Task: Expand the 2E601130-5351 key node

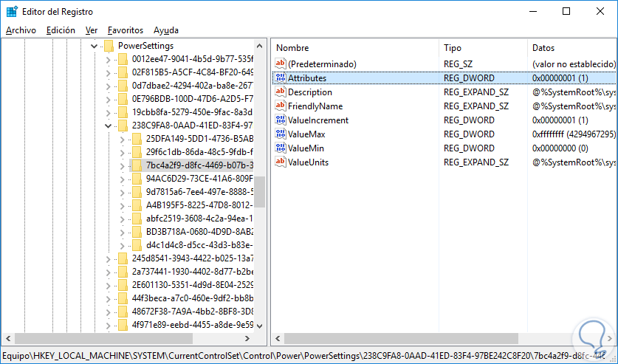Action: point(108,285)
